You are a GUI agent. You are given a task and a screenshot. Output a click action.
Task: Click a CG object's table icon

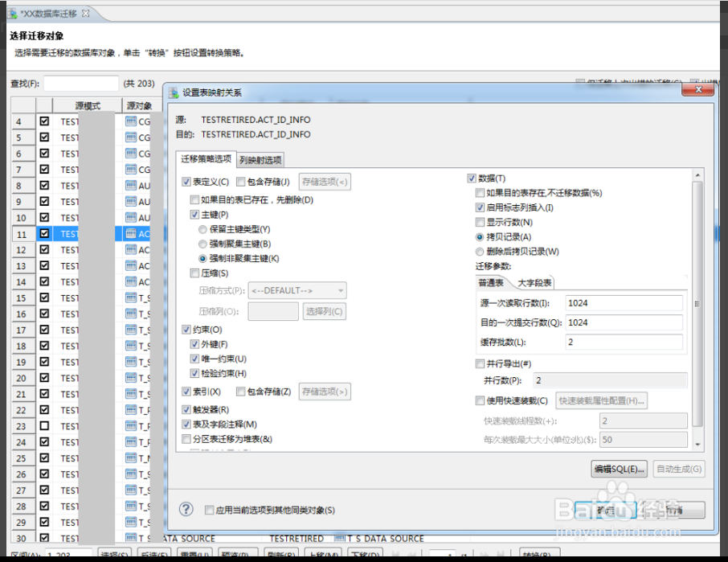[x=132, y=121]
